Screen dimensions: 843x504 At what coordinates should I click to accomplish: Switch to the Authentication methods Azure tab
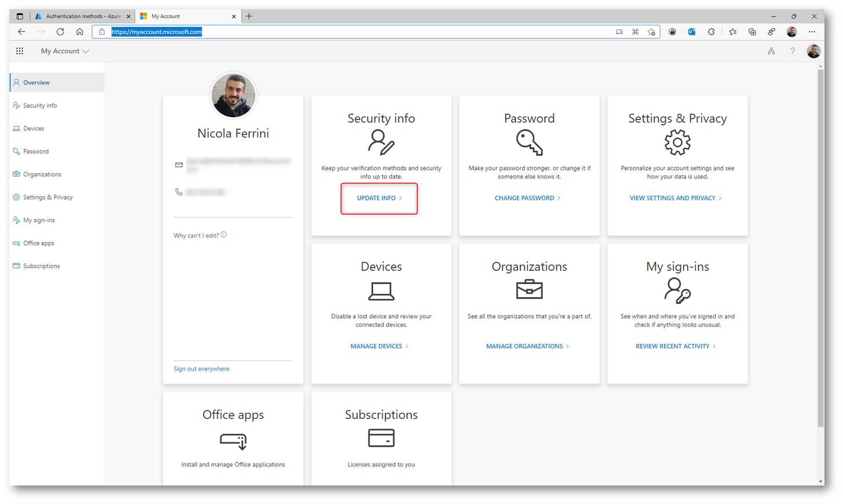point(83,16)
